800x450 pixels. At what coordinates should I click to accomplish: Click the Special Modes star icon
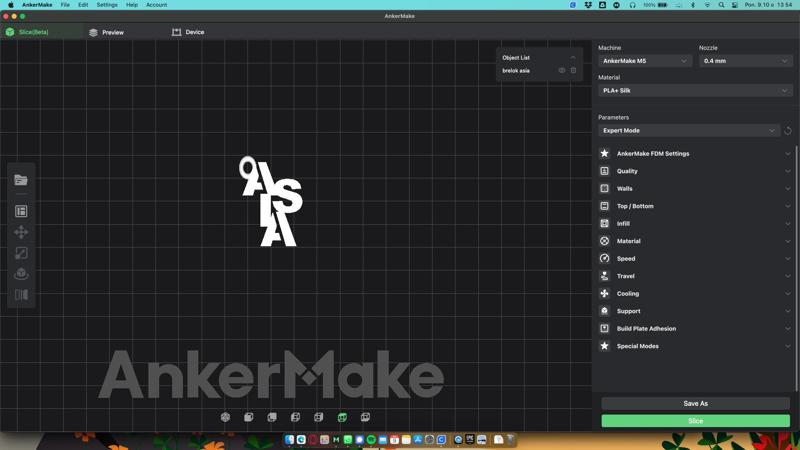click(x=605, y=346)
